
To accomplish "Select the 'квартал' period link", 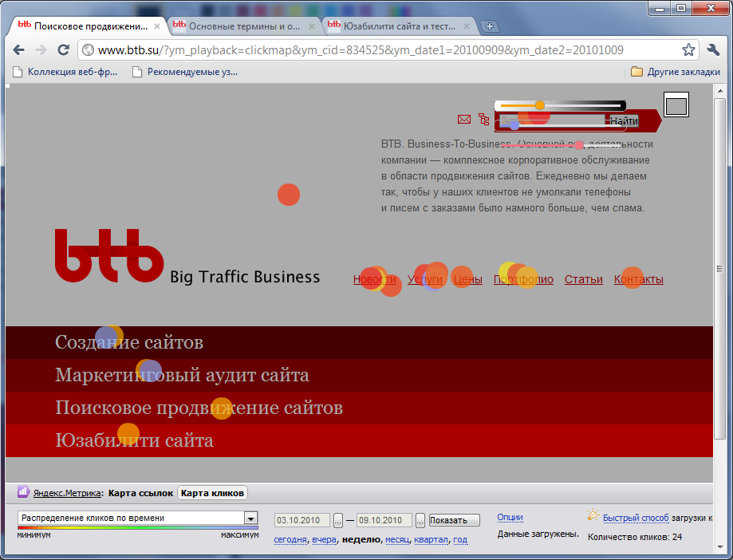I will (431, 539).
